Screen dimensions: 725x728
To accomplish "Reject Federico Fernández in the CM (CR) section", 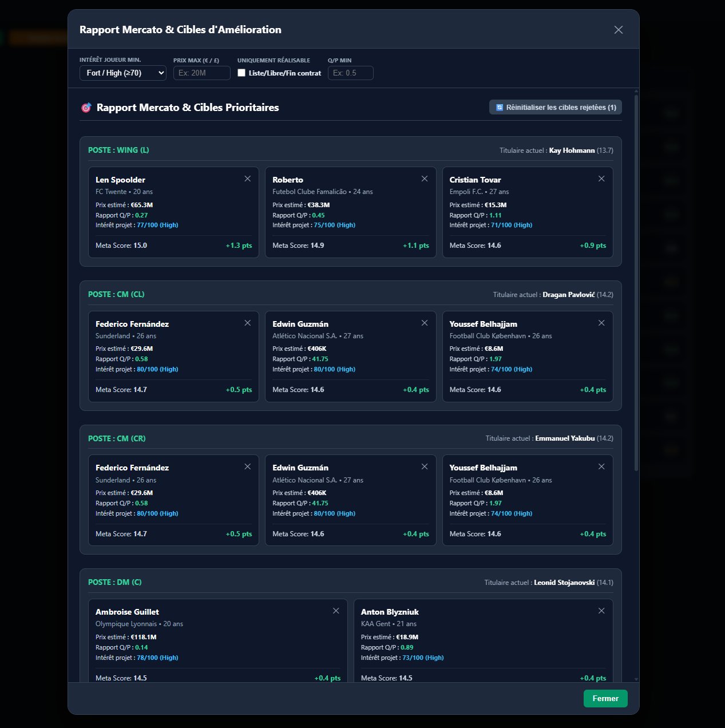I will (x=248, y=466).
